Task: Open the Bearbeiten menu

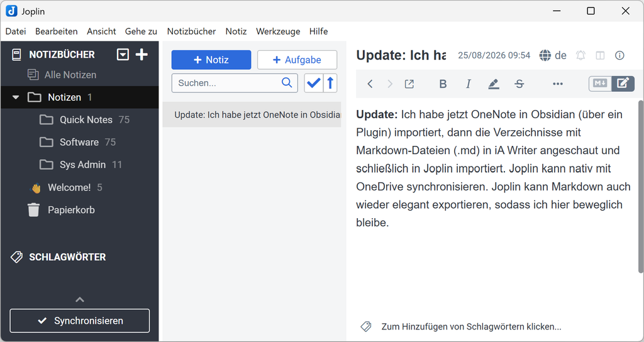Action: (x=56, y=31)
